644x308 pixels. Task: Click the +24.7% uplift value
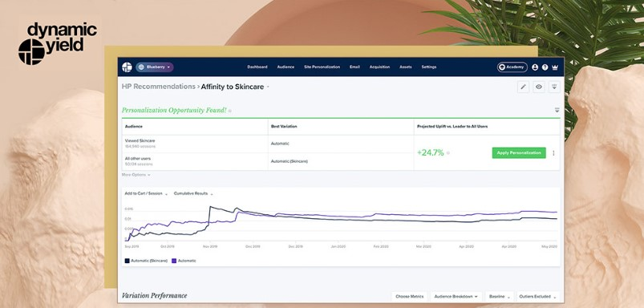(x=431, y=152)
